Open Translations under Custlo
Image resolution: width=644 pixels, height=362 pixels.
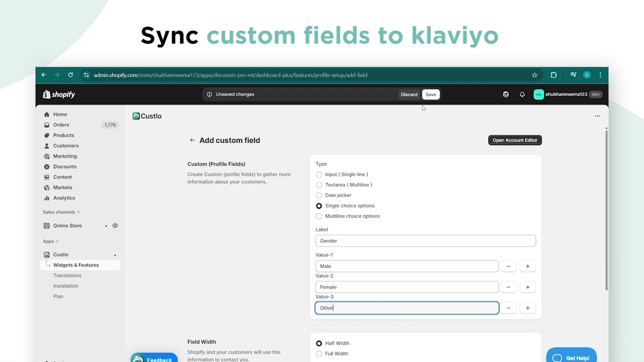click(x=67, y=276)
